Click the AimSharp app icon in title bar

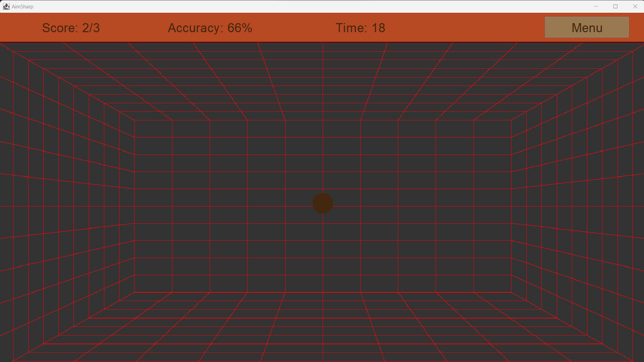tap(6, 6)
